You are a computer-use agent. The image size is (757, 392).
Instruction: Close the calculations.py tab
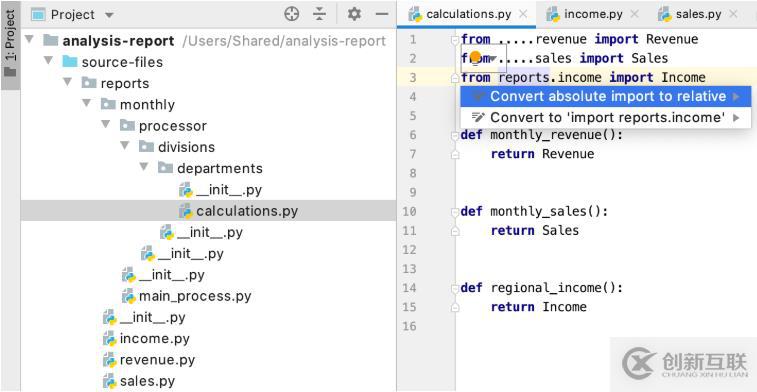coord(523,14)
